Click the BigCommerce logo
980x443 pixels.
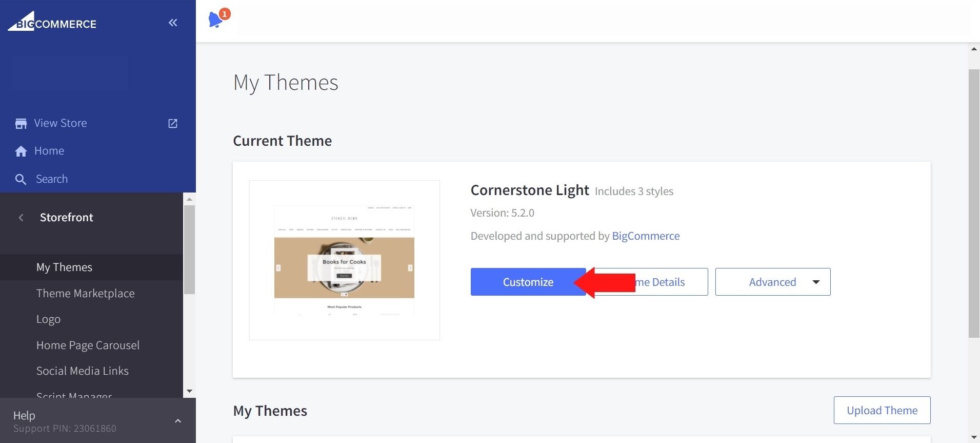tap(52, 23)
